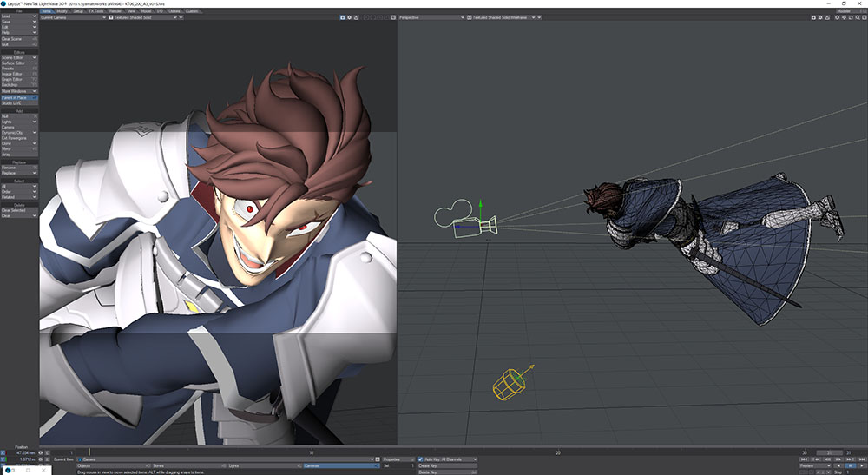Switch selection mode to Bones
Image resolution: width=868 pixels, height=475 pixels.
click(x=188, y=465)
